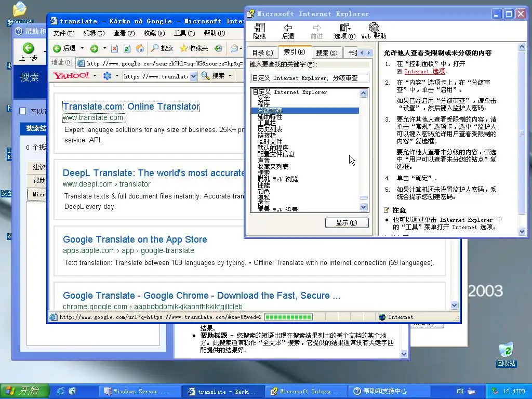Expand the Forward button history dropdown

click(x=104, y=48)
